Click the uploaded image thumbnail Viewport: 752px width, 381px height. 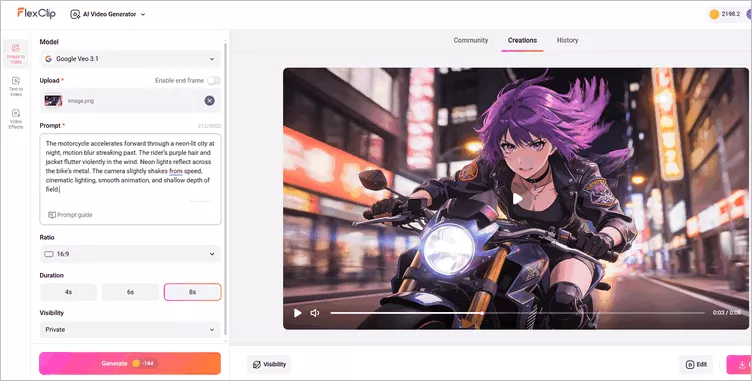tap(53, 101)
